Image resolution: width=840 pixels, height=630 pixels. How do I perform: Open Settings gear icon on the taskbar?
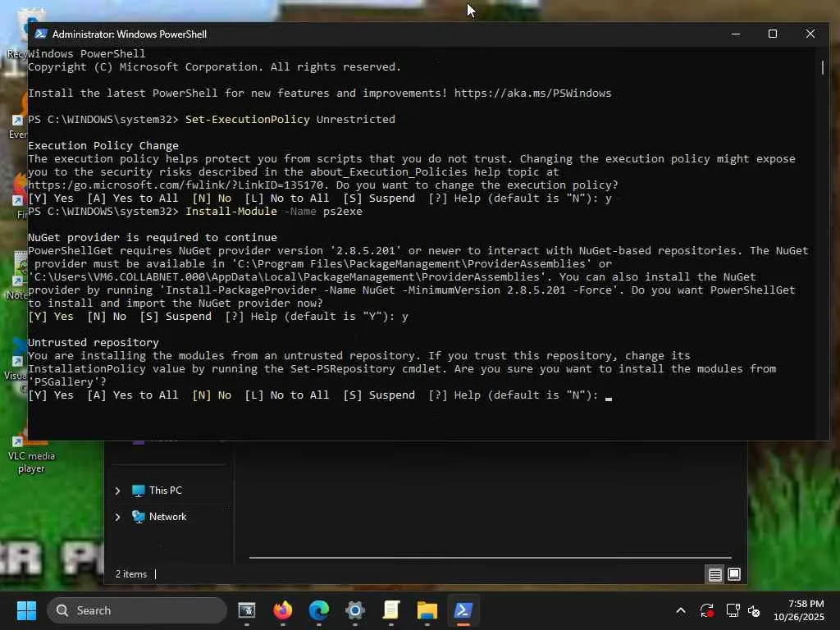click(x=354, y=610)
